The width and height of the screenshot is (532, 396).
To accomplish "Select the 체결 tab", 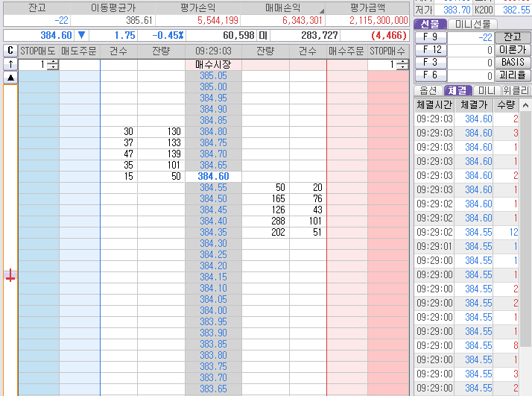I will click(457, 90).
